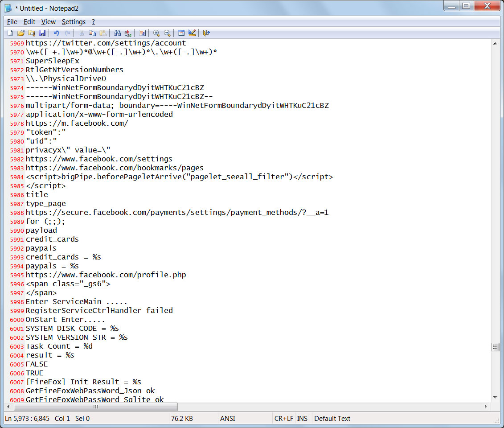Open a file with the Open icon

(x=20, y=33)
